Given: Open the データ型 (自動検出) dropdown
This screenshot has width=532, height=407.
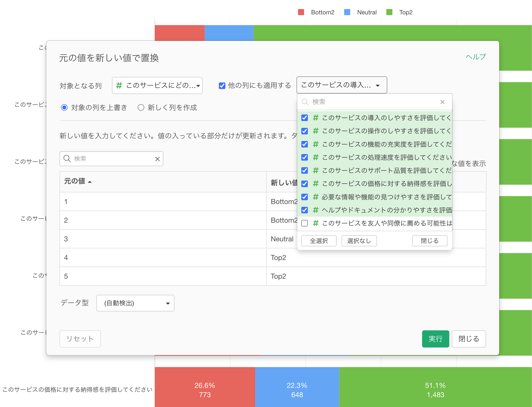Looking at the screenshot, I should point(135,303).
